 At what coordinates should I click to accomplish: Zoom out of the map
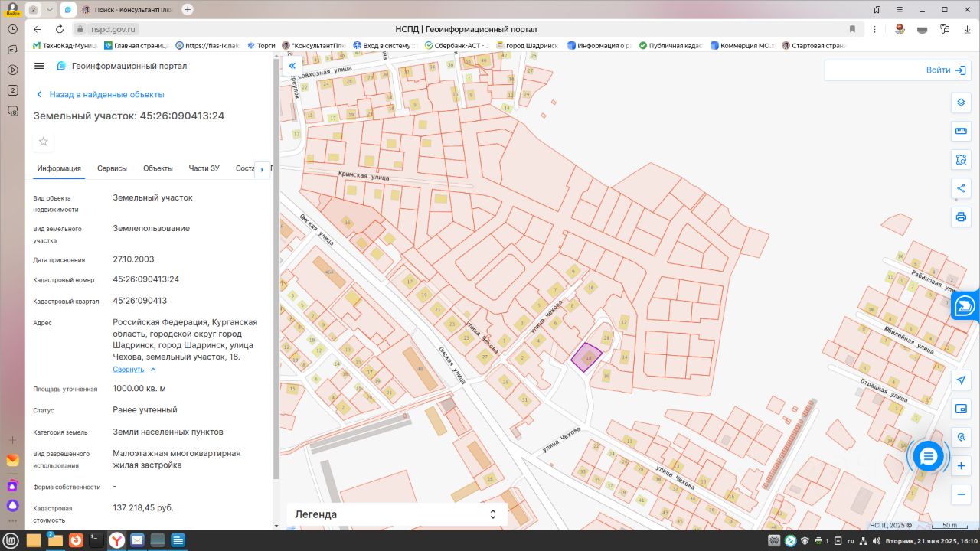pyautogui.click(x=961, y=494)
